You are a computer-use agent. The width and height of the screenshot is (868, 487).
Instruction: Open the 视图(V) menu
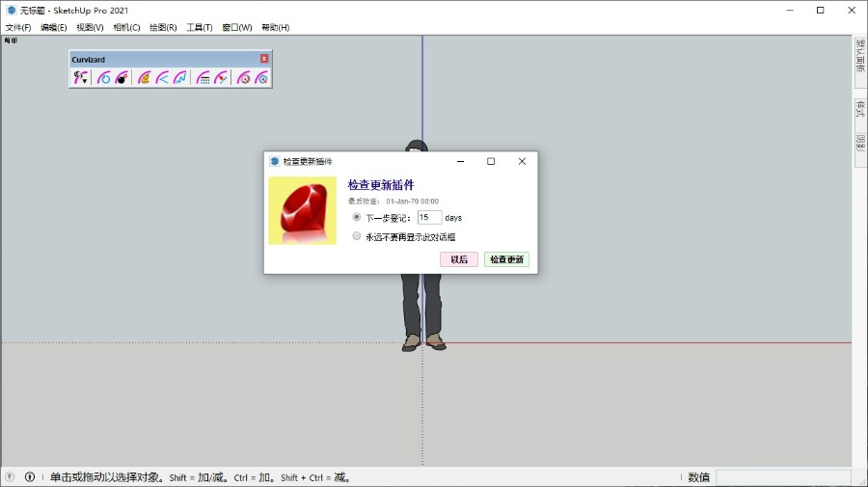click(x=90, y=27)
